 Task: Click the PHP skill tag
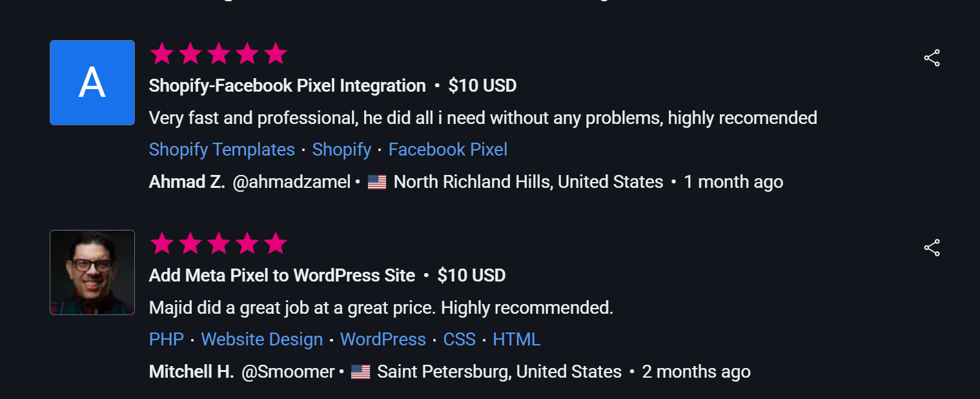167,340
